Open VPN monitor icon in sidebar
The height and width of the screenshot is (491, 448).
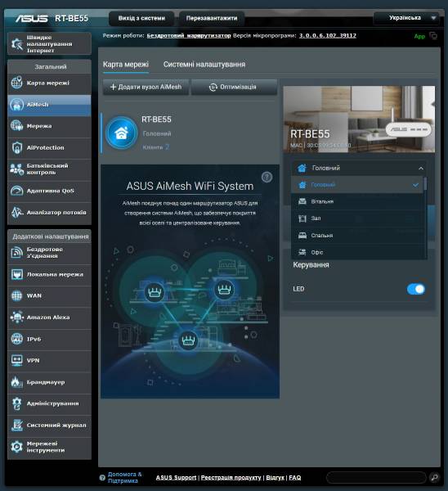point(17,360)
